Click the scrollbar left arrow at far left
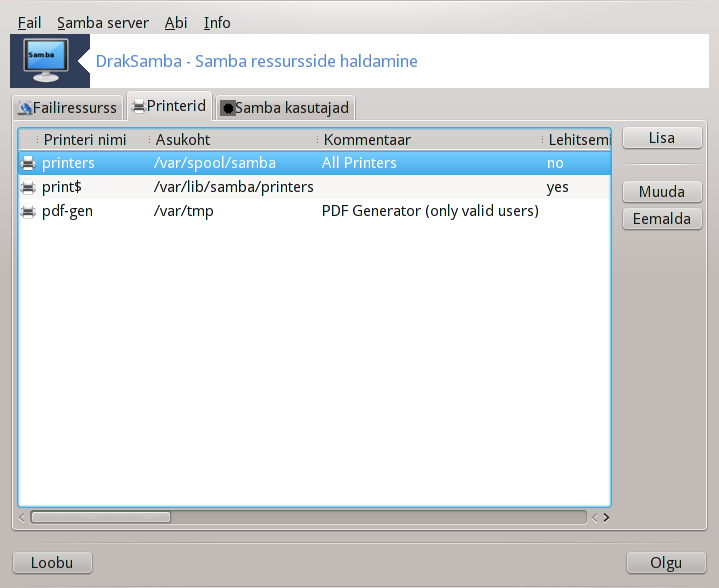The width and height of the screenshot is (719, 588). click(22, 517)
